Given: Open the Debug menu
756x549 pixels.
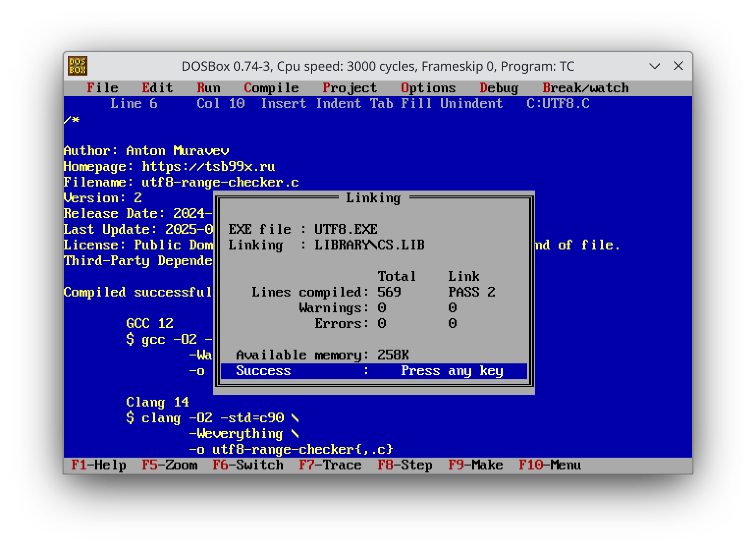Looking at the screenshot, I should pos(499,88).
